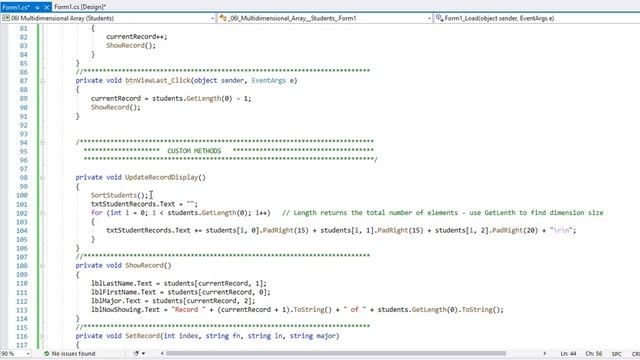The height and width of the screenshot is (360, 640).
Task: Open the 90 % zoom level dropdown
Action: pyautogui.click(x=28, y=353)
